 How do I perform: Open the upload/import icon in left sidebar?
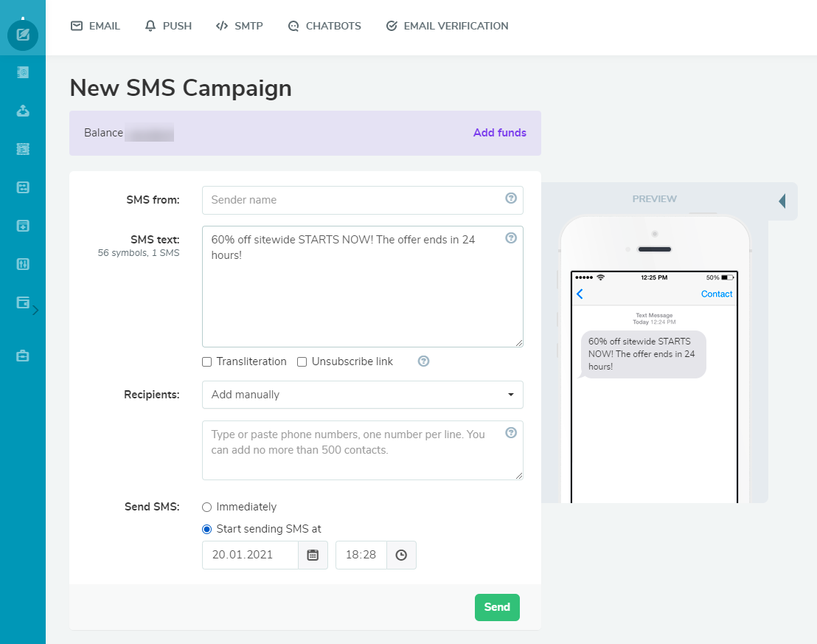(x=23, y=111)
